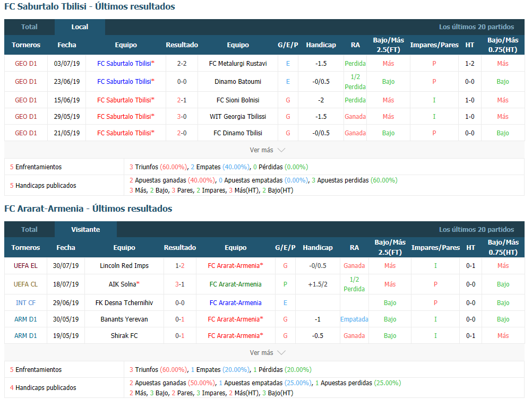Switch to Total tab for FC Ararat-Armenia
This screenshot has width=532, height=399.
29,230
